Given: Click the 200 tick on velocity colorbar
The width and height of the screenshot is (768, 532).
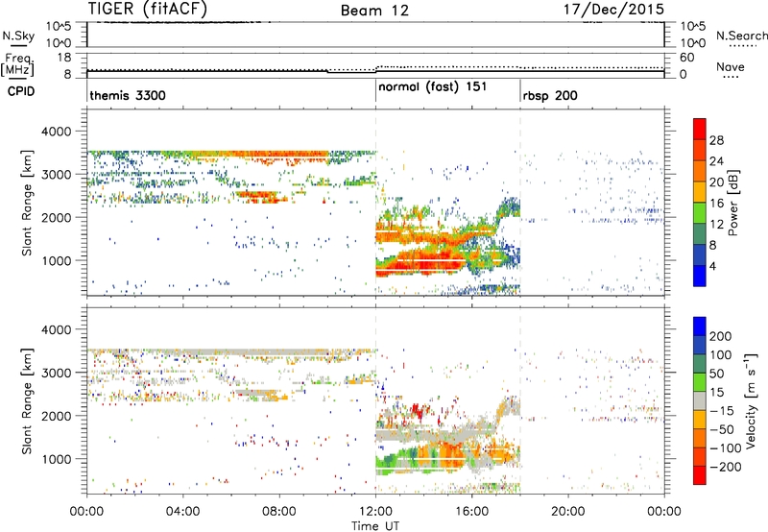Looking at the screenshot, I should [x=721, y=336].
